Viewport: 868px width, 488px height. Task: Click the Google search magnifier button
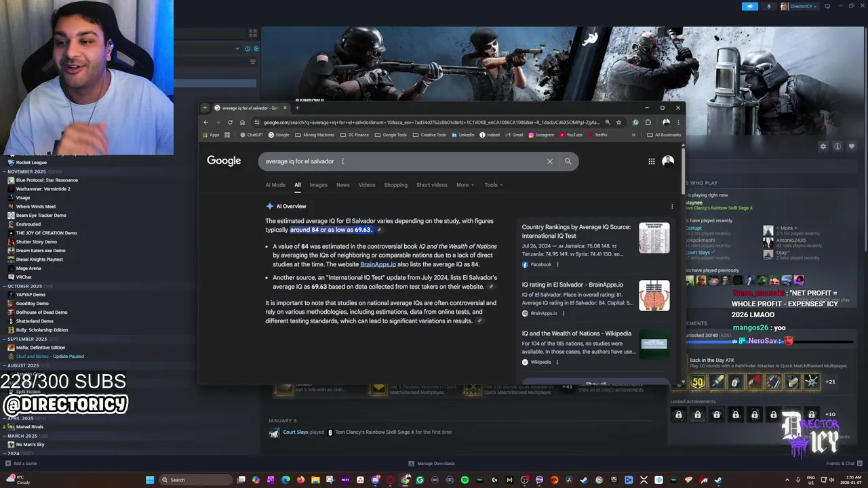pos(568,161)
